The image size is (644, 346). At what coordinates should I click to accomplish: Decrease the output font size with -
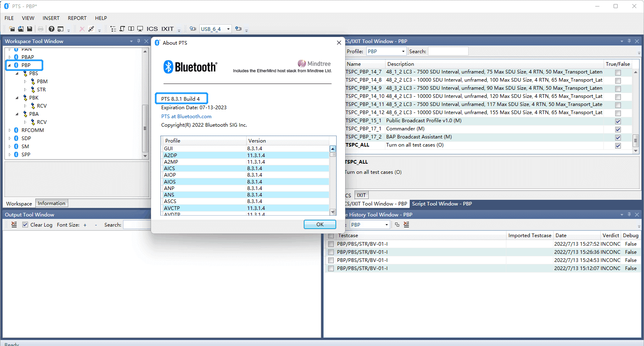coord(96,225)
